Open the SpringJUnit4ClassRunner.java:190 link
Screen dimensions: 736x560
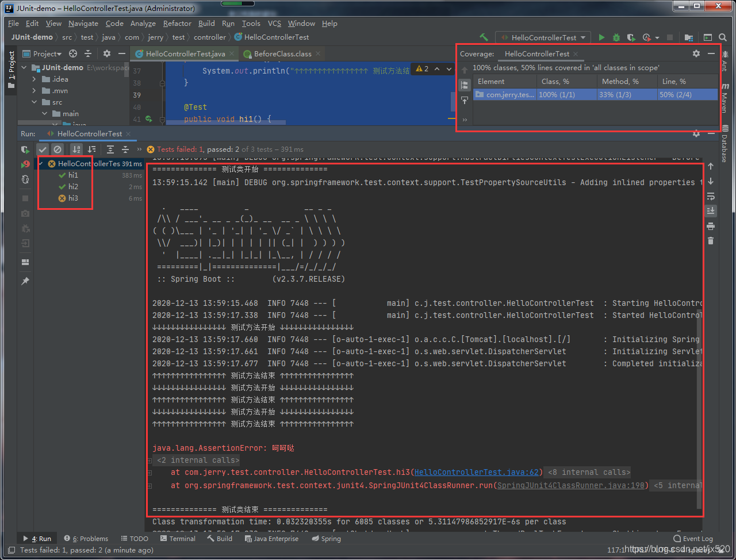(x=571, y=485)
